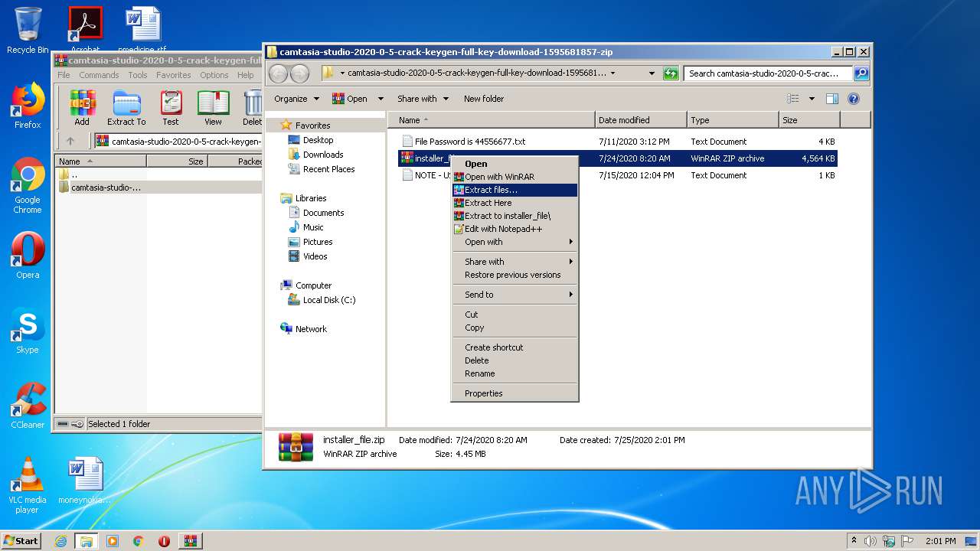
Task: Open Explorer help icon
Action: tap(854, 99)
